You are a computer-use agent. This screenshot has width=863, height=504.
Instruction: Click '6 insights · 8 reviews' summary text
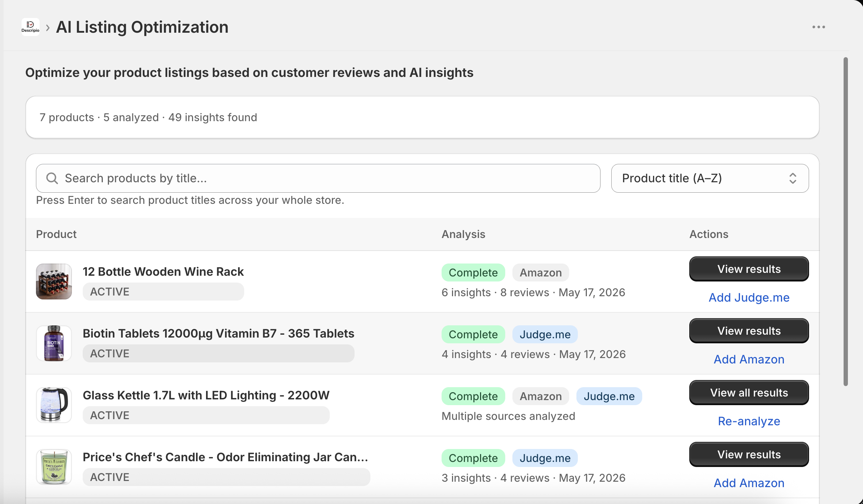[x=496, y=293]
